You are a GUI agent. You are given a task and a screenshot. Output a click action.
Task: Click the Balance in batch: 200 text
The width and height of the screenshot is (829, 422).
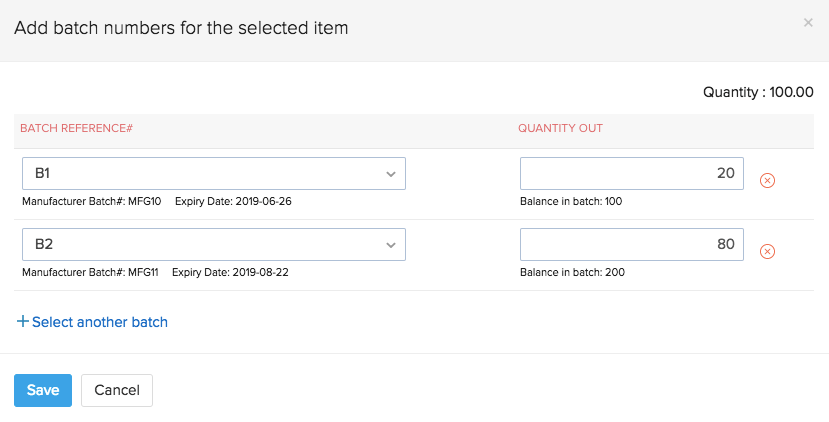tap(572, 272)
